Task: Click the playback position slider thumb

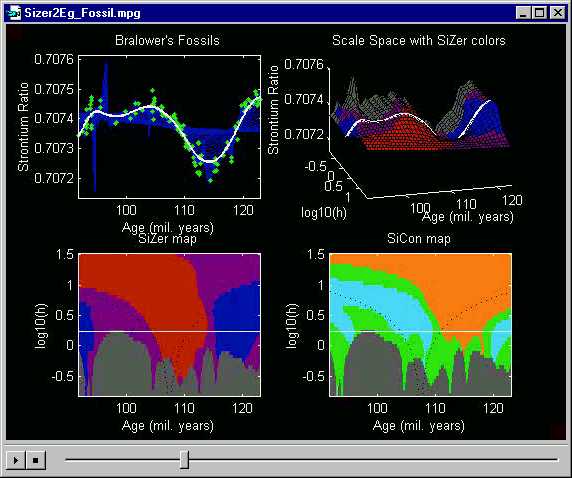Action: (x=185, y=459)
